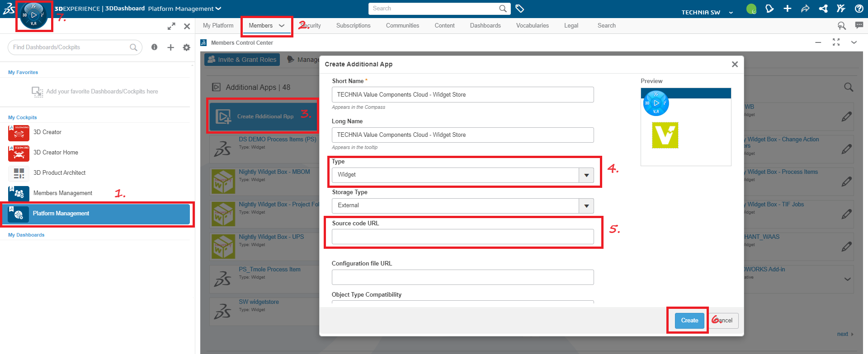Click the Create button in dialog
The image size is (868, 354).
pos(689,321)
